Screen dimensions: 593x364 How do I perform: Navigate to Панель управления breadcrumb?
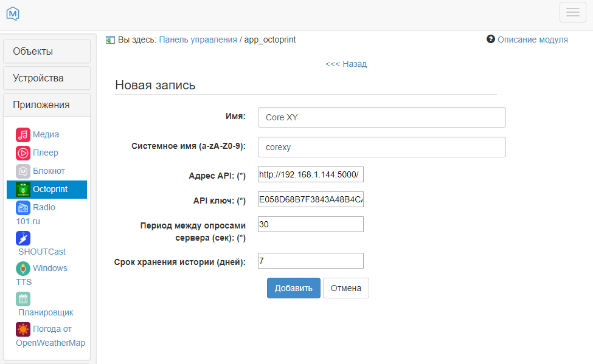[198, 39]
